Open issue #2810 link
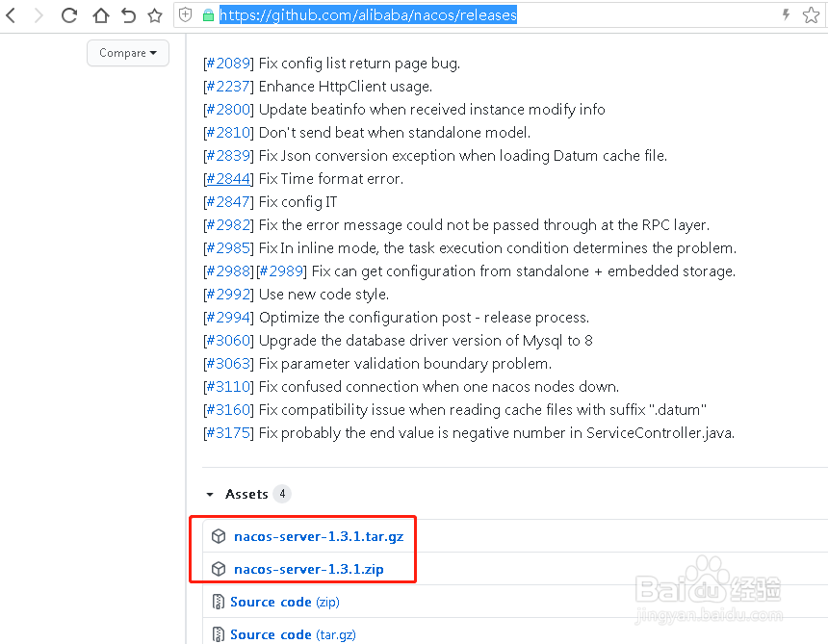 click(228, 133)
